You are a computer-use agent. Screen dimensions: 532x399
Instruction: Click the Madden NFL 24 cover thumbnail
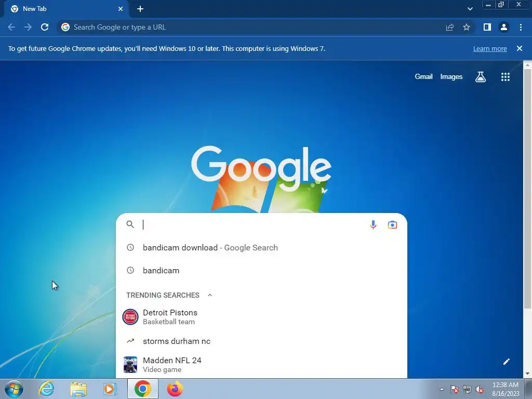(130, 365)
